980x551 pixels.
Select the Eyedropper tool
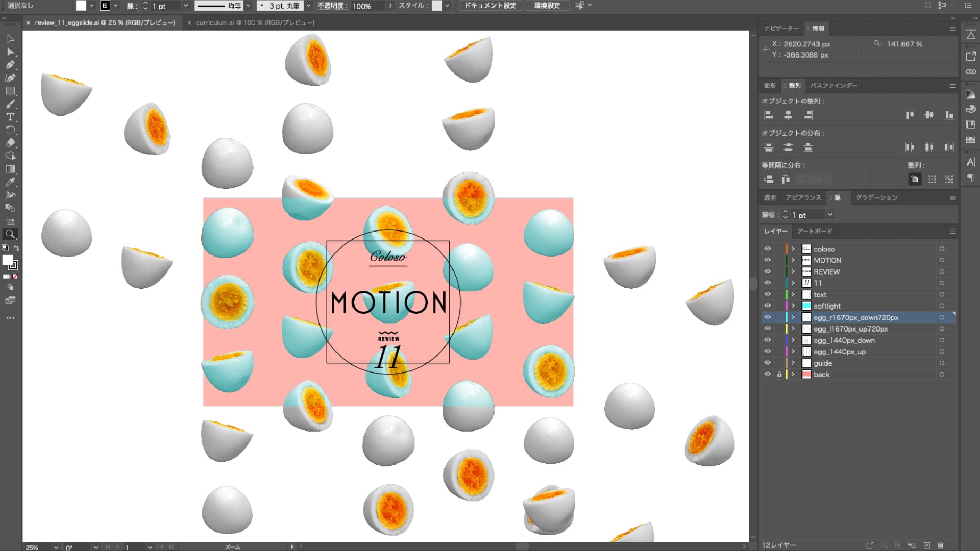coord(10,182)
